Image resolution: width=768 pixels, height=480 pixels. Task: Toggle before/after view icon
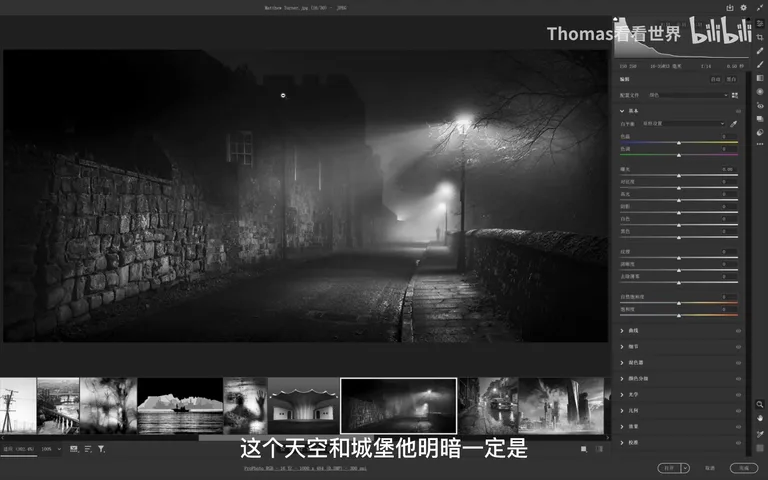pos(599,449)
